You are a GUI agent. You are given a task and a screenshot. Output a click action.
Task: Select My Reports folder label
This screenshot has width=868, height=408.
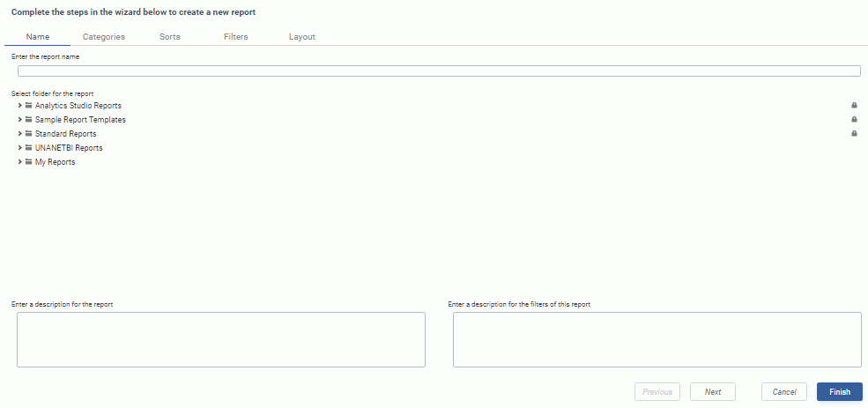(55, 162)
